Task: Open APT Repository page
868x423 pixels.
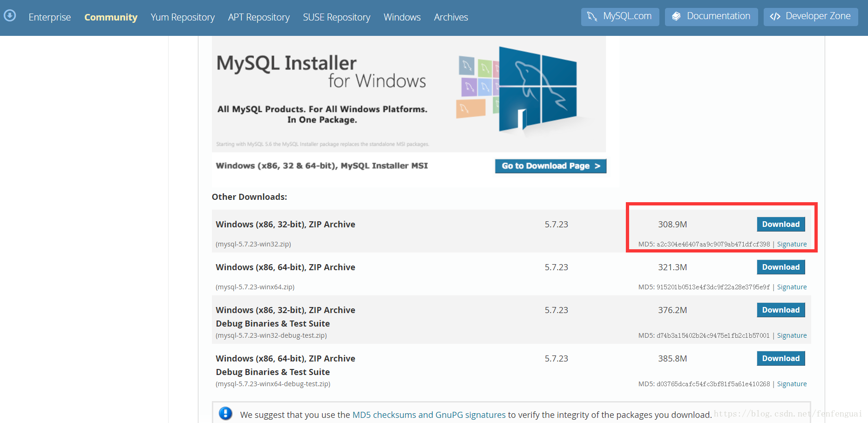Action: click(259, 17)
